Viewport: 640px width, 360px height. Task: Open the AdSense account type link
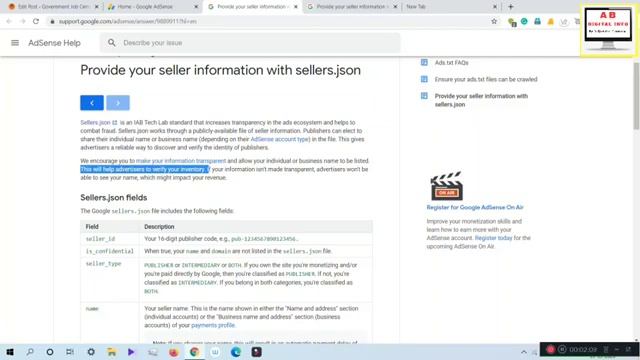point(280,139)
